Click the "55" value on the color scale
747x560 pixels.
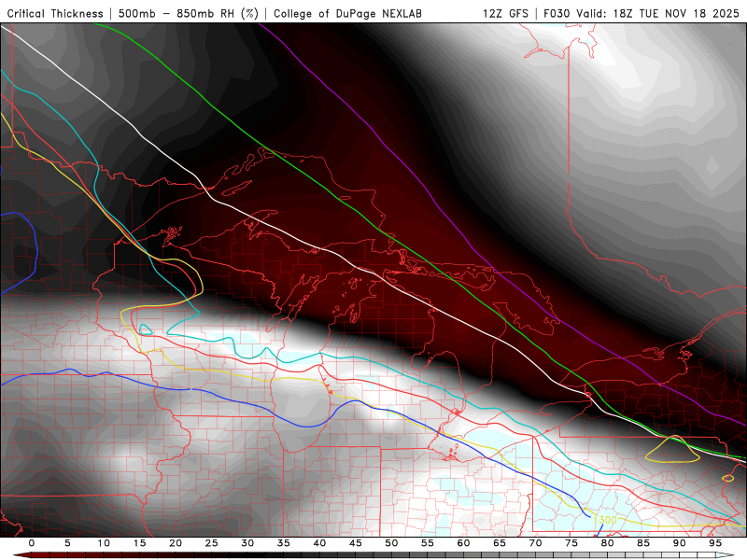coord(428,543)
